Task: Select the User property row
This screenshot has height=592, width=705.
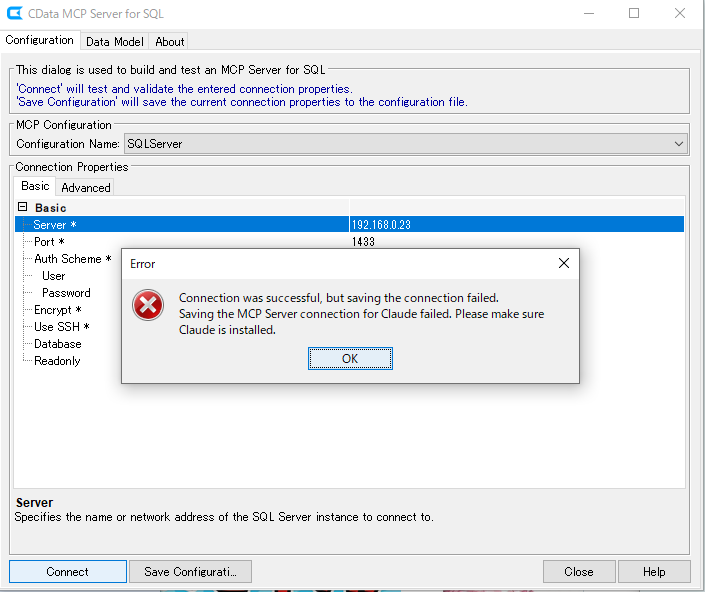Action: (54, 276)
